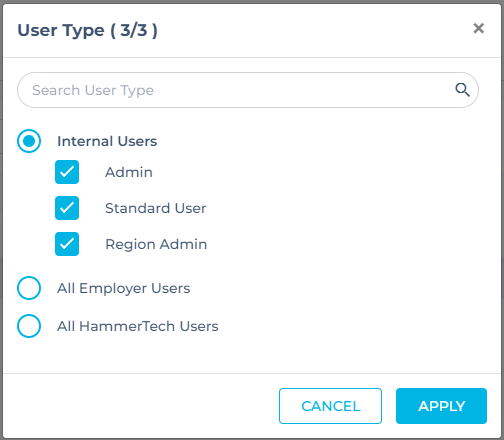The width and height of the screenshot is (504, 440).
Task: Cancel the user type selection
Action: click(x=330, y=406)
